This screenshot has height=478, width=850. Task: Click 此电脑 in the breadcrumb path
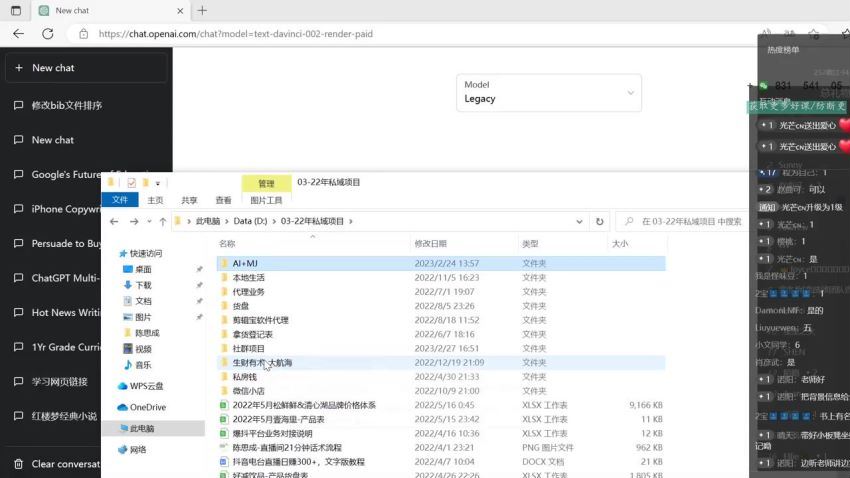coord(208,221)
